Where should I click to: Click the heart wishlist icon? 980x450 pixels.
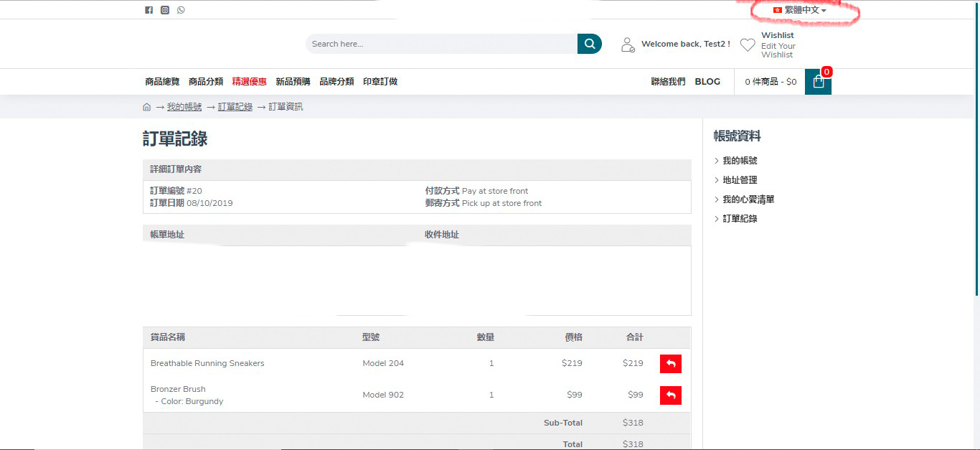[748, 44]
